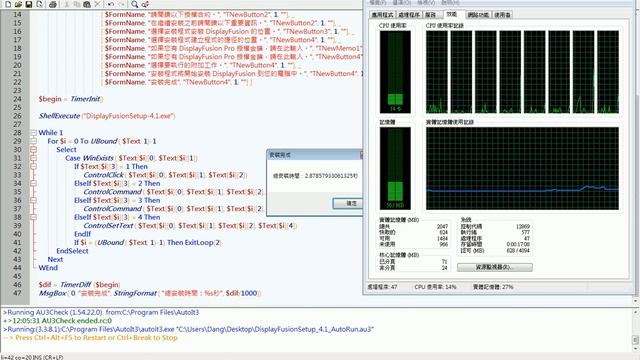Redo the edit with the Redo icon
This screenshot has height=360, width=640.
coord(121,4)
